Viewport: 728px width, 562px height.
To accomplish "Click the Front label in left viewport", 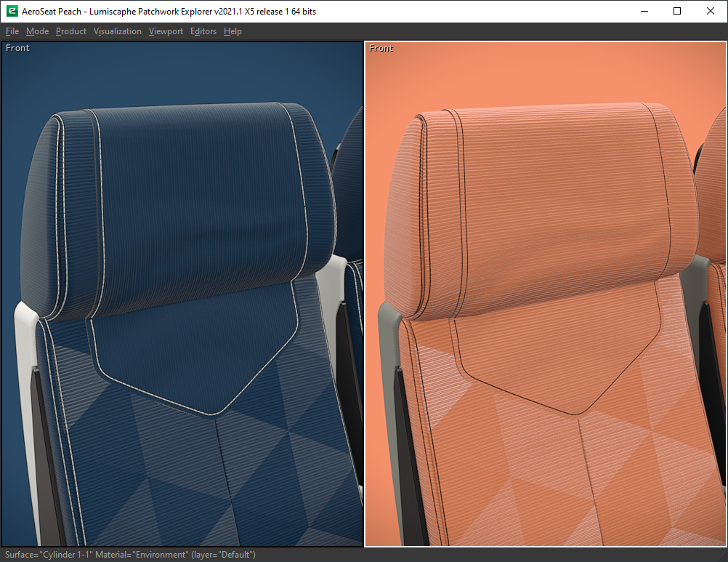I will coord(18,48).
